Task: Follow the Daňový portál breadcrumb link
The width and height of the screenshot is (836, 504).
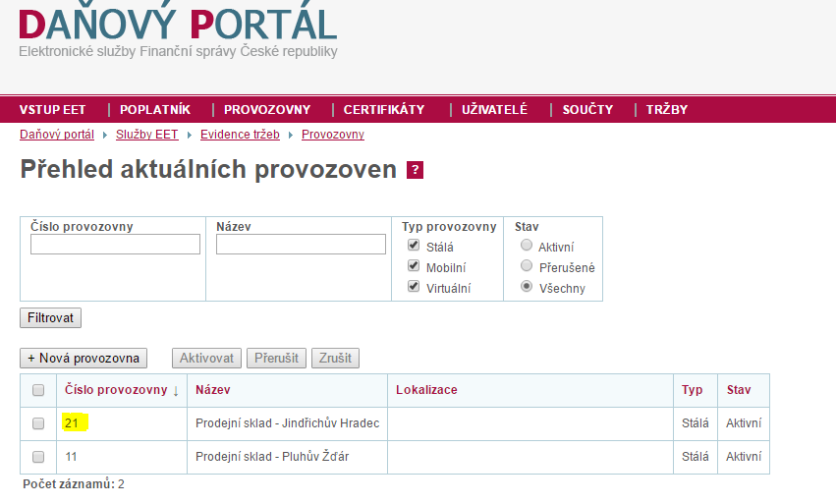Action: pyautogui.click(x=57, y=135)
